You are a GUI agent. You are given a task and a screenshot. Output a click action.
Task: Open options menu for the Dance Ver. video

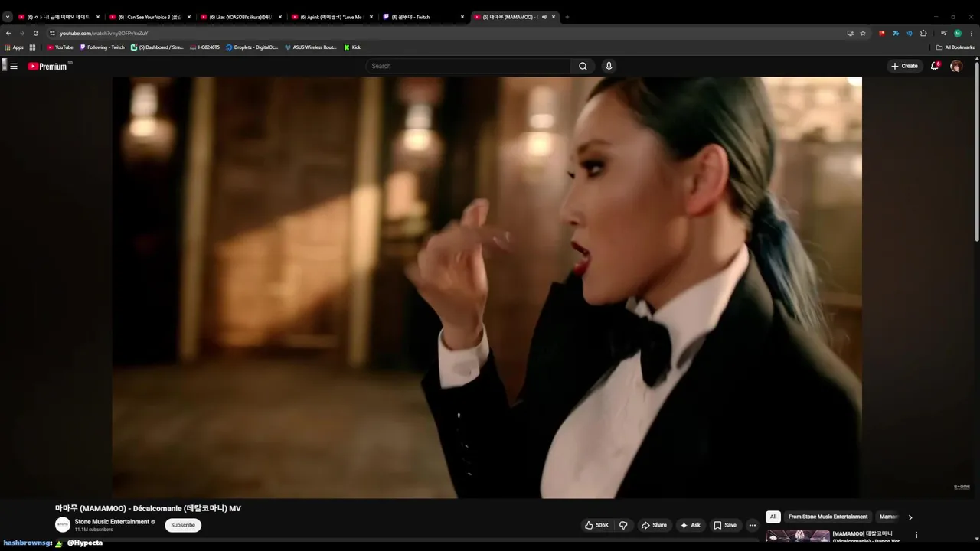tap(916, 535)
